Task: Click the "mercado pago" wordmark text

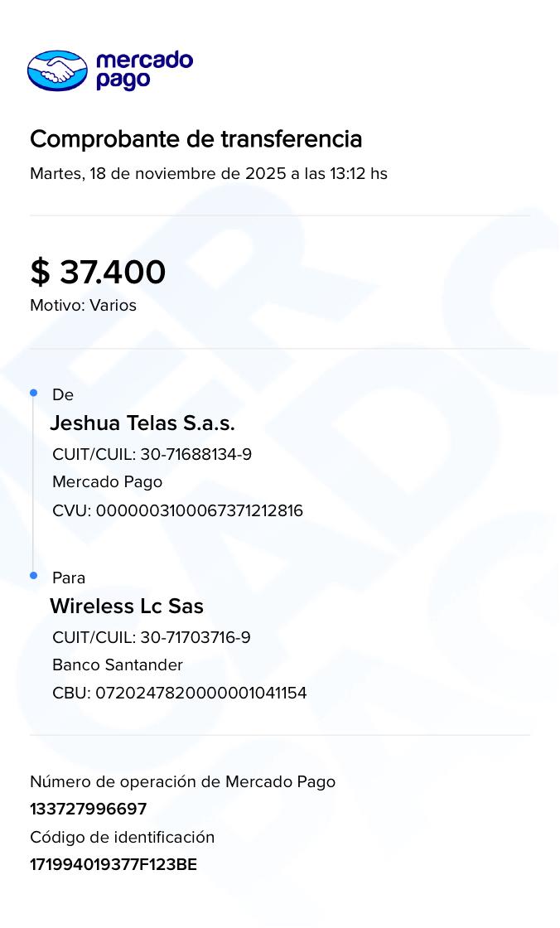Action: tap(144, 70)
